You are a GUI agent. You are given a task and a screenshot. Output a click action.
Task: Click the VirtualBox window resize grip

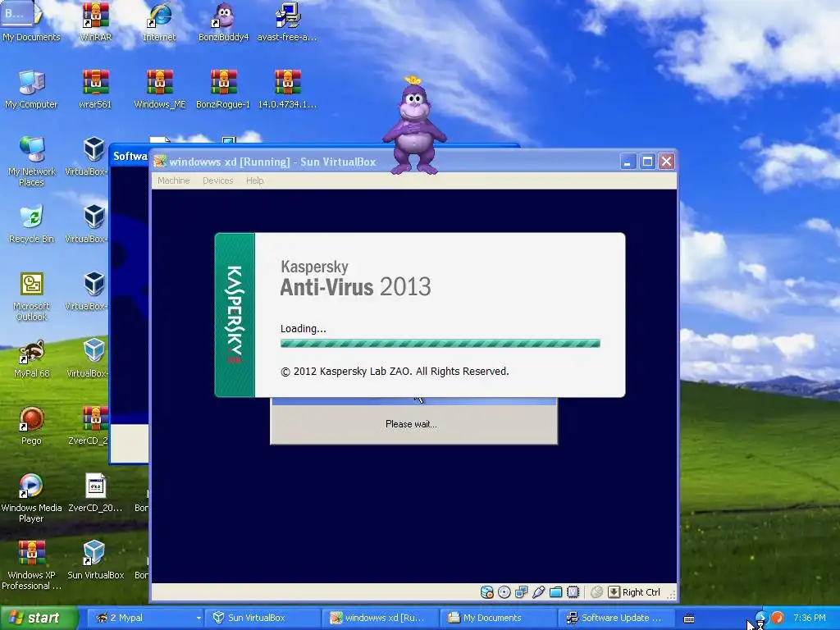pos(671,594)
